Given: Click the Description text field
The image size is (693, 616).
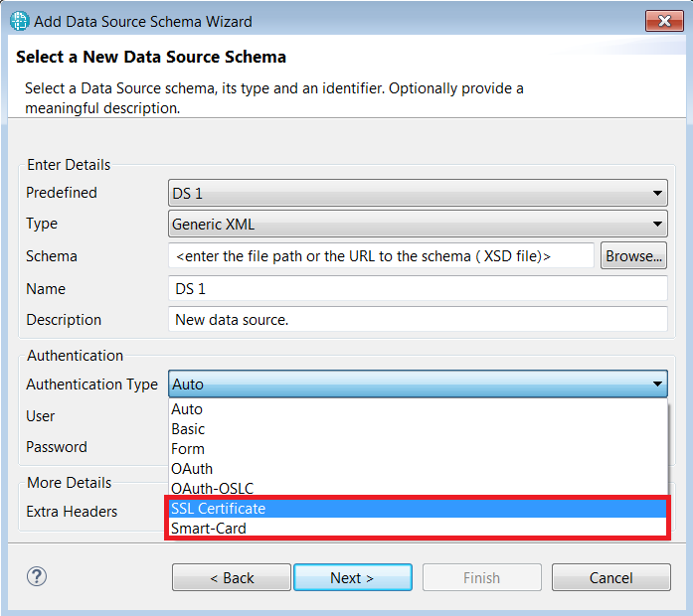Looking at the screenshot, I should pyautogui.click(x=418, y=319).
